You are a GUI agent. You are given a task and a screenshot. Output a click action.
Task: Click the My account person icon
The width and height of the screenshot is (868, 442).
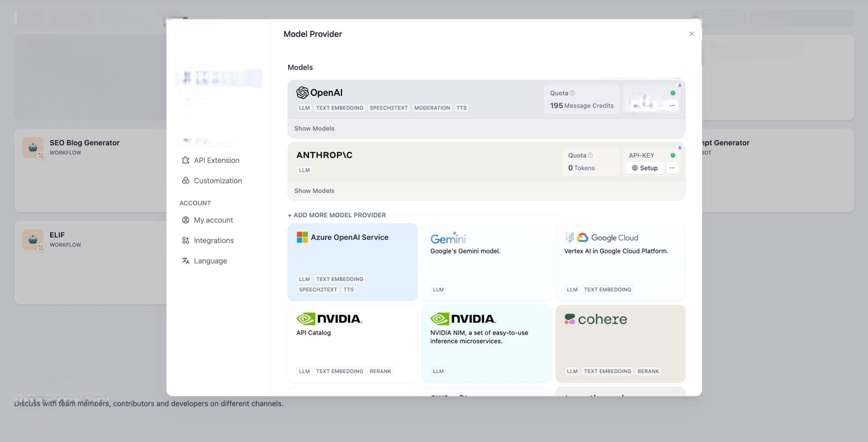pyautogui.click(x=186, y=220)
